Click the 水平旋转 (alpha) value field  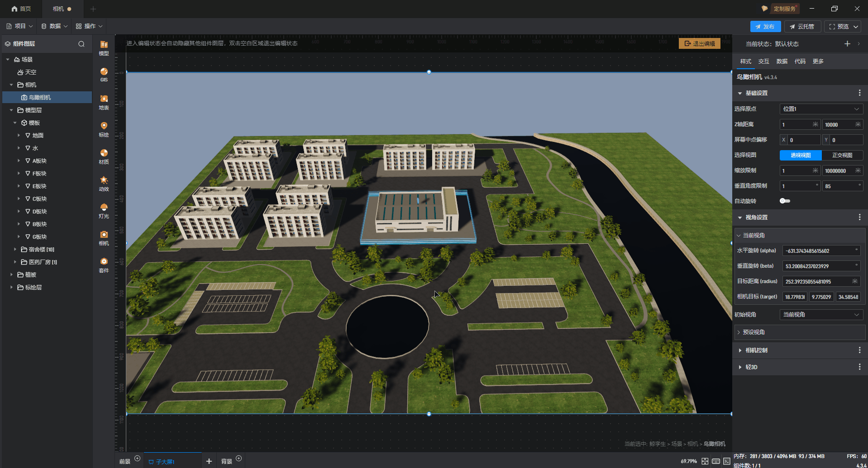coord(819,251)
